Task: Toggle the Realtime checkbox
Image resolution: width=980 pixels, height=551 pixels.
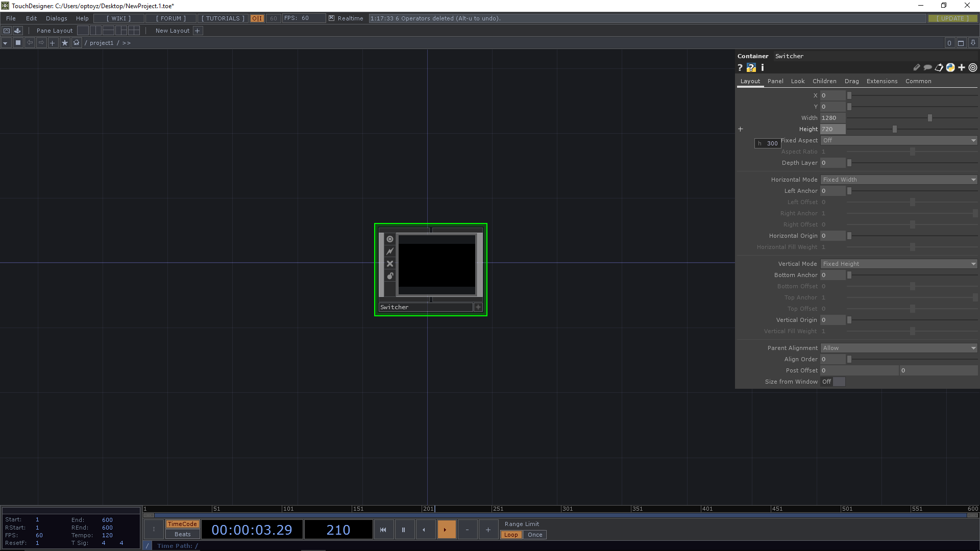Action: (x=332, y=18)
